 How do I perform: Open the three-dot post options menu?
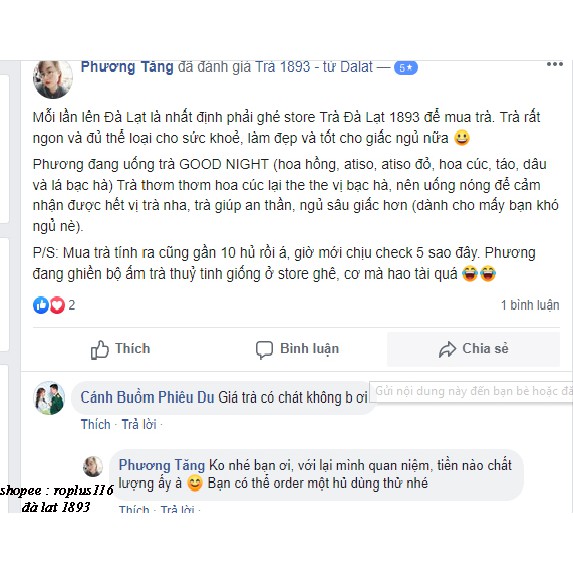point(554,64)
